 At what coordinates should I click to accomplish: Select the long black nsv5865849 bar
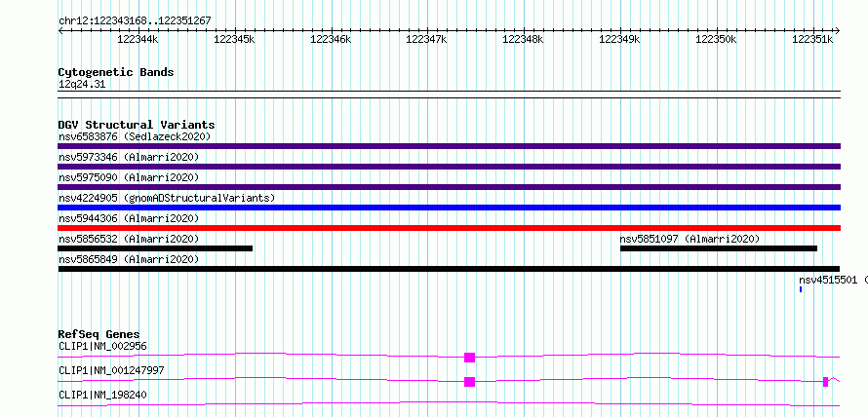click(x=449, y=269)
